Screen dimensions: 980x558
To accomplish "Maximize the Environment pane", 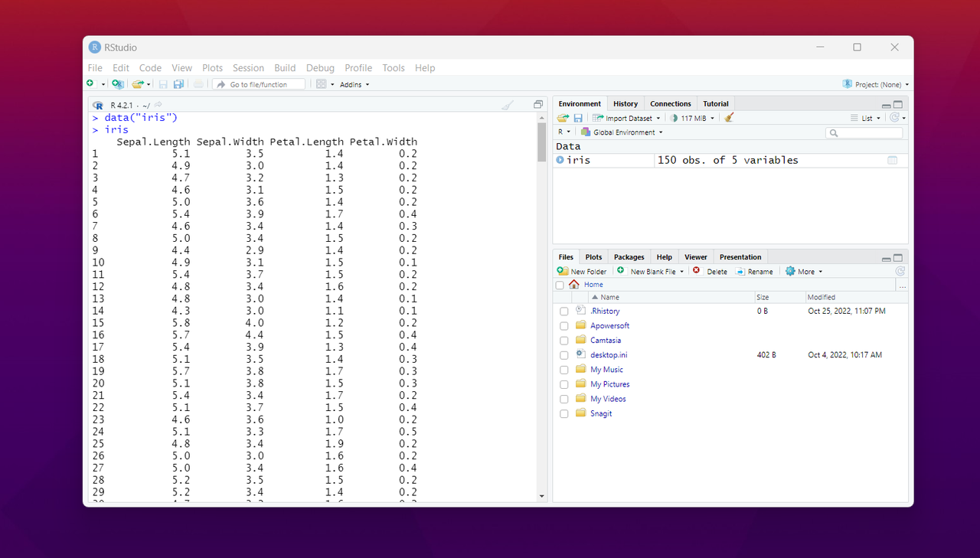I will tap(898, 105).
